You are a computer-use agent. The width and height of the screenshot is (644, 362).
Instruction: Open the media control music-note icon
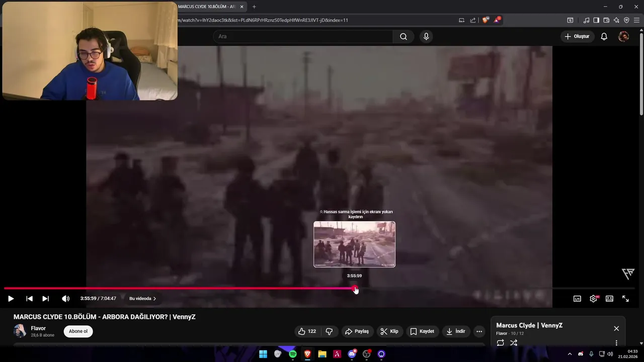click(587, 20)
